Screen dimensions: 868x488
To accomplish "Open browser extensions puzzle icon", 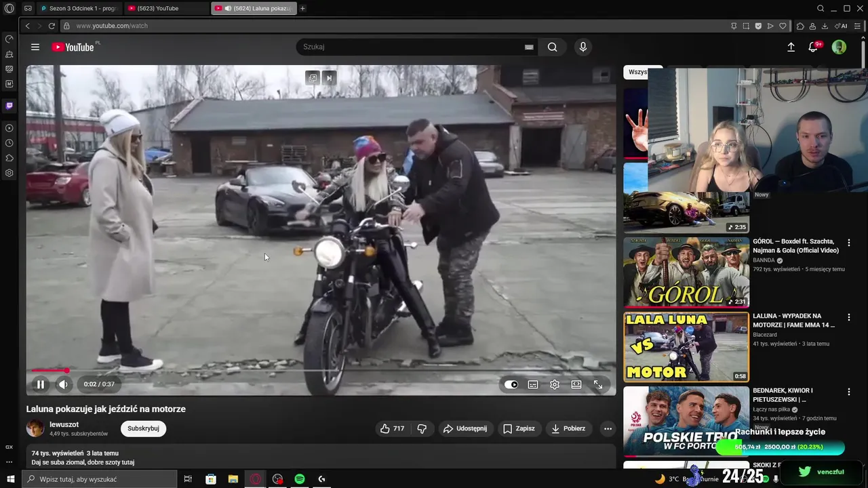I will (x=800, y=26).
